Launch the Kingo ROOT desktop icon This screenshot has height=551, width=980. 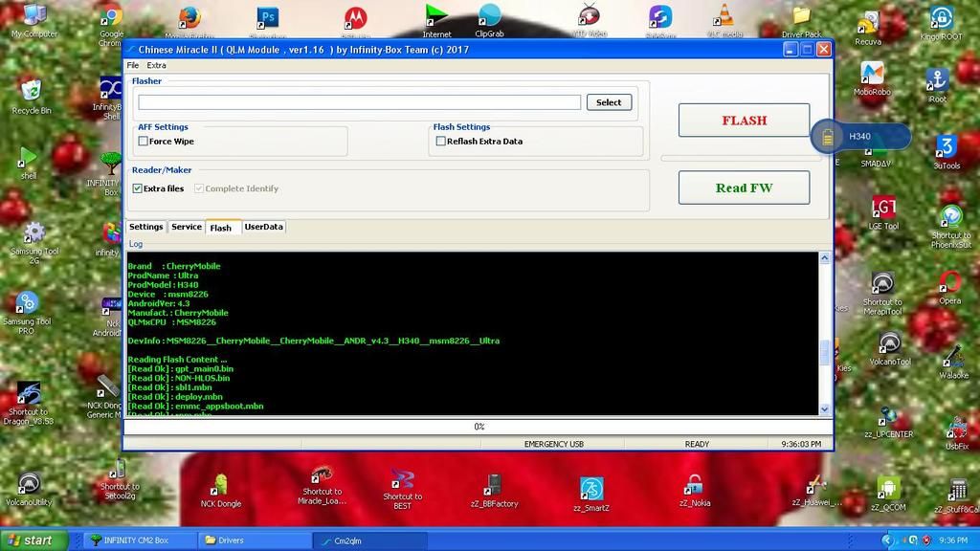pos(941,19)
